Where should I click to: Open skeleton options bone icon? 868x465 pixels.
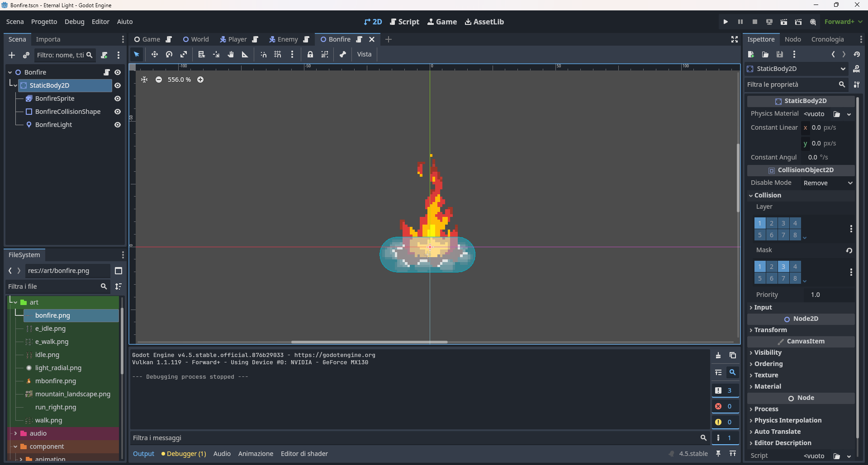(343, 54)
